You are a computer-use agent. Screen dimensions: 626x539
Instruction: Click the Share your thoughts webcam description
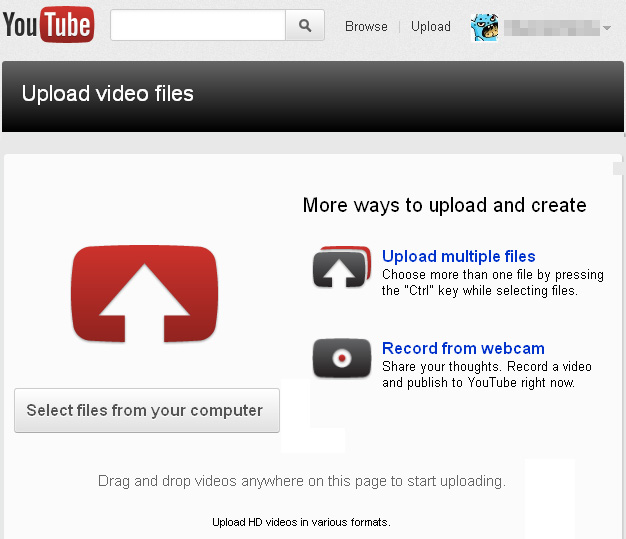(487, 375)
